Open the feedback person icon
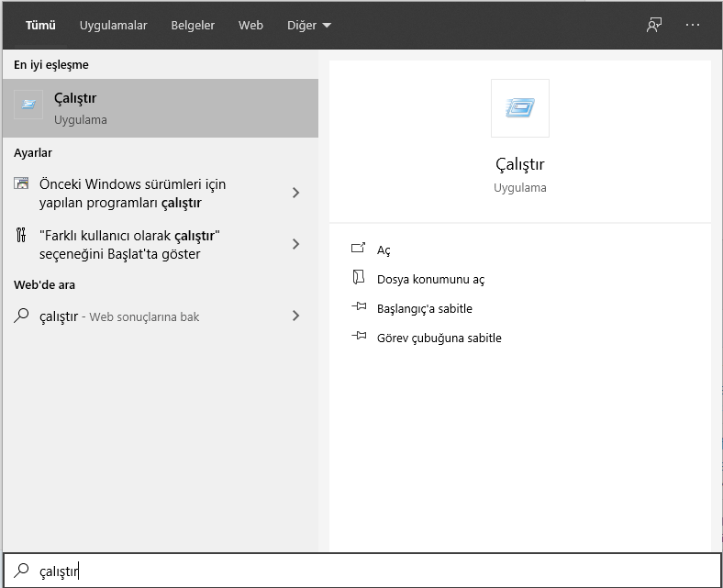 [x=654, y=25]
